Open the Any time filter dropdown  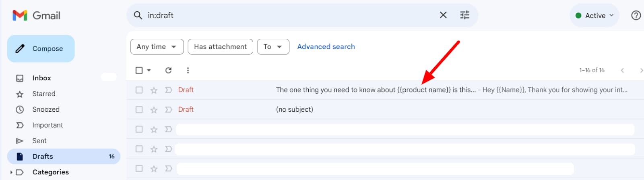point(157,46)
